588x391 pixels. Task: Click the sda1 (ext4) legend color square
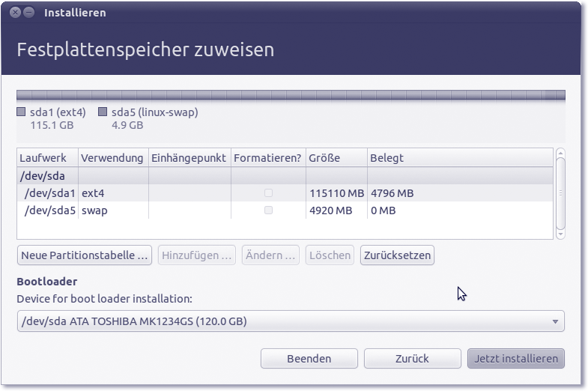click(x=21, y=112)
